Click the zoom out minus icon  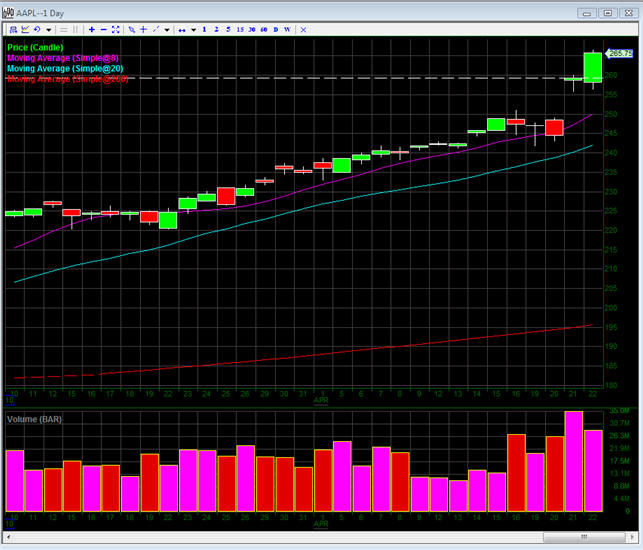tap(103, 30)
